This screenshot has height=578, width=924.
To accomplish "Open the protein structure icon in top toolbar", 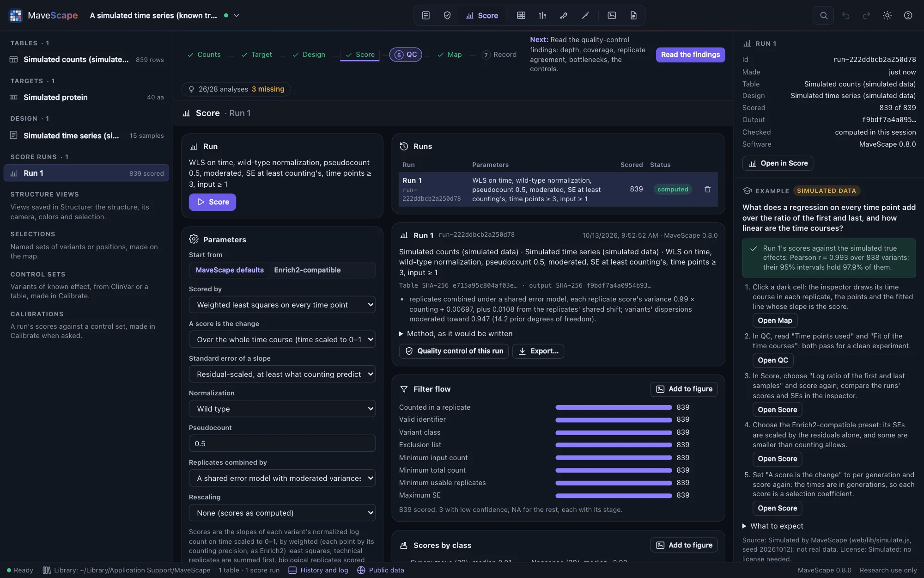I will (564, 15).
